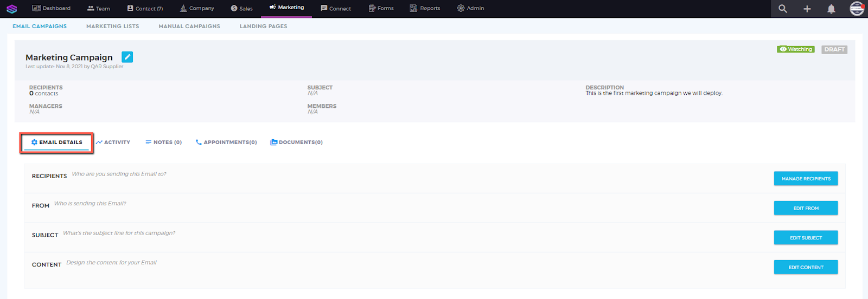Image resolution: width=868 pixels, height=299 pixels.
Task: Open the notifications bell
Action: point(831,9)
